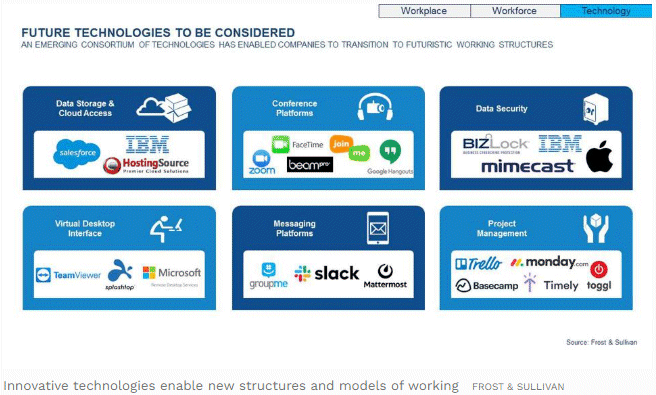Click the Apple logo in Data Security
Viewport: 656px width, 395px height.
pos(599,156)
